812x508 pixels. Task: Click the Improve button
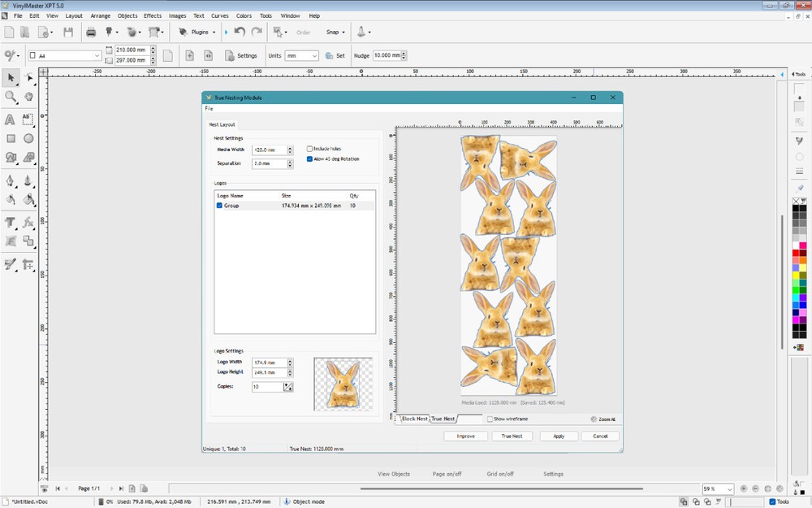pyautogui.click(x=464, y=436)
